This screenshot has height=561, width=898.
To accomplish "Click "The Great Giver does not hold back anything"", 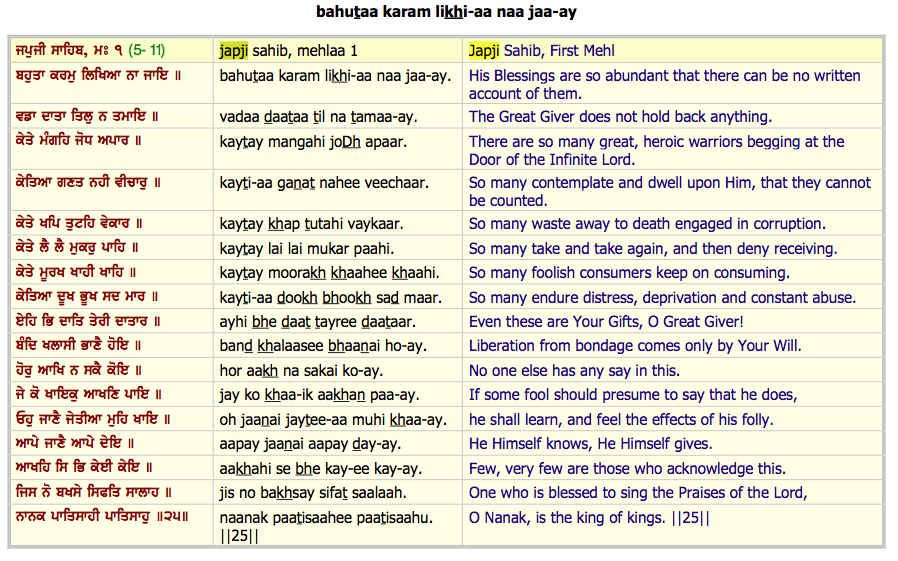I will (x=620, y=117).
